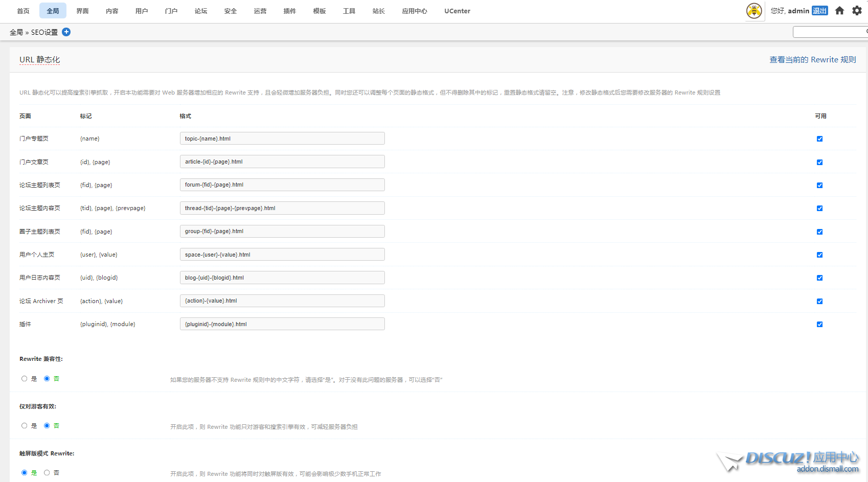Toggle the 论坛主题内容页 checkbox
The width and height of the screenshot is (868, 482).
pyautogui.click(x=819, y=209)
